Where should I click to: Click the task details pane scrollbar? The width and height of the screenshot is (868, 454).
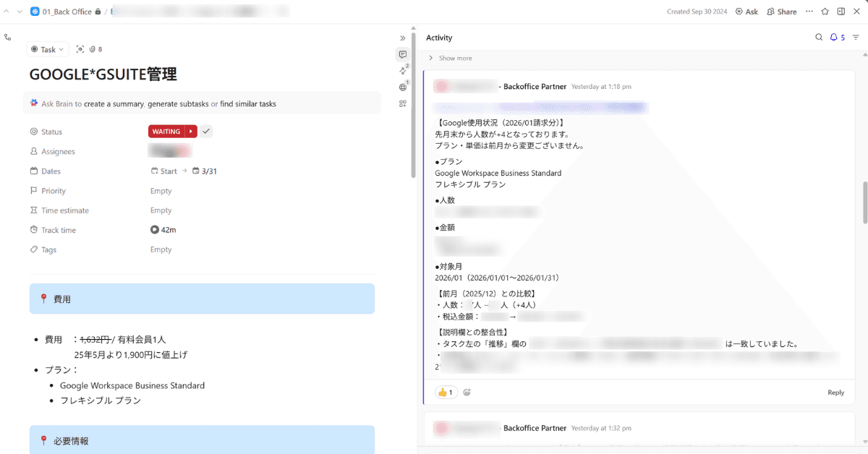(x=413, y=105)
